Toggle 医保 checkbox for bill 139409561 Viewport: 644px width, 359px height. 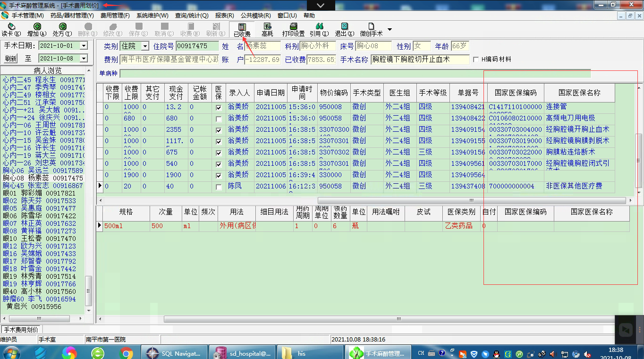point(218,164)
